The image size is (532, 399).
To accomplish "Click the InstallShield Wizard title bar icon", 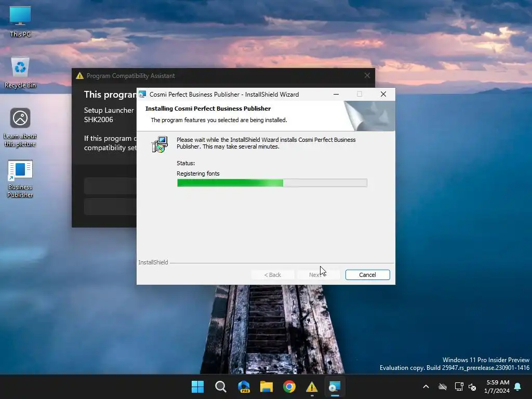I will pyautogui.click(x=142, y=95).
